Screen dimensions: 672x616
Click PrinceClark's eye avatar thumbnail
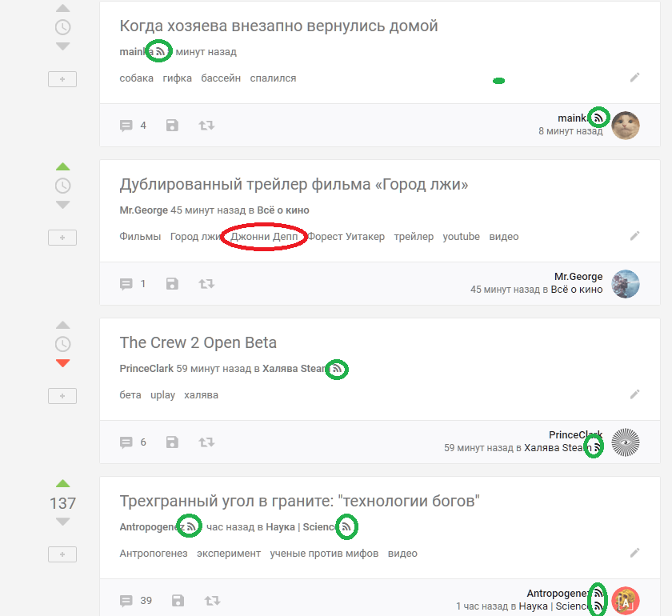[626, 442]
